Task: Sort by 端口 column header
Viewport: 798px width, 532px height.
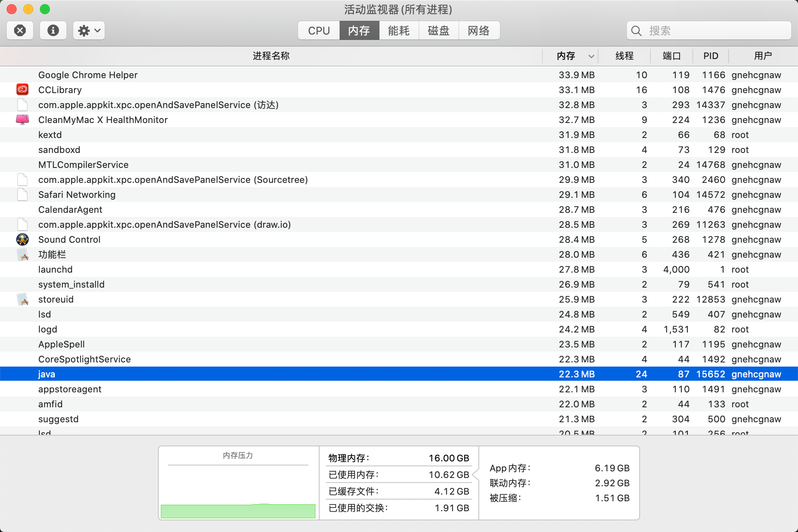Action: tap(672, 56)
